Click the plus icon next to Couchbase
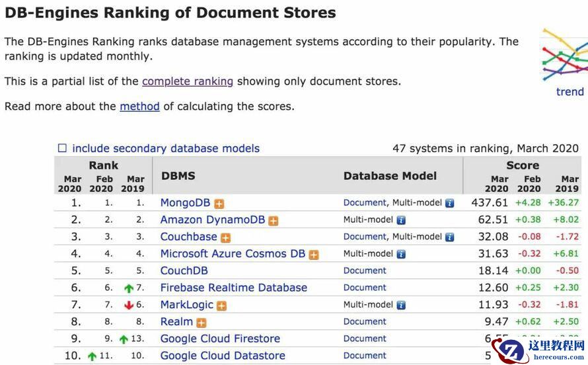Viewport: 588px width, 365px height. [x=225, y=237]
